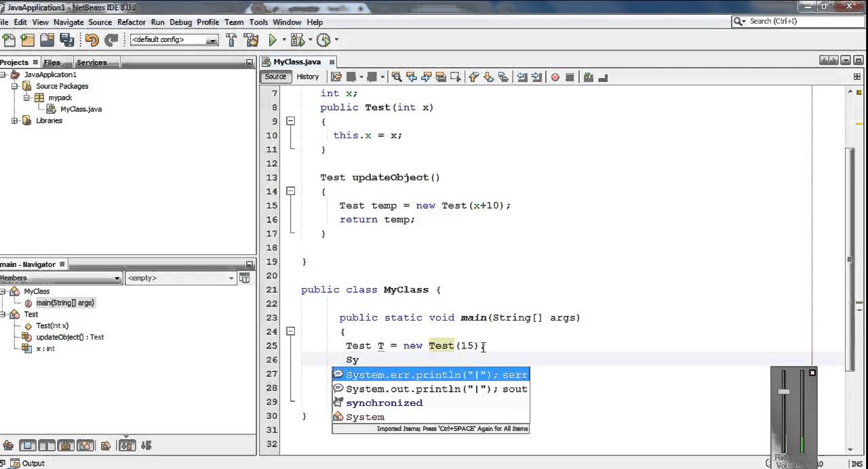The width and height of the screenshot is (868, 469).
Task: Open the Profile Project dropdown arrow
Action: pos(336,40)
